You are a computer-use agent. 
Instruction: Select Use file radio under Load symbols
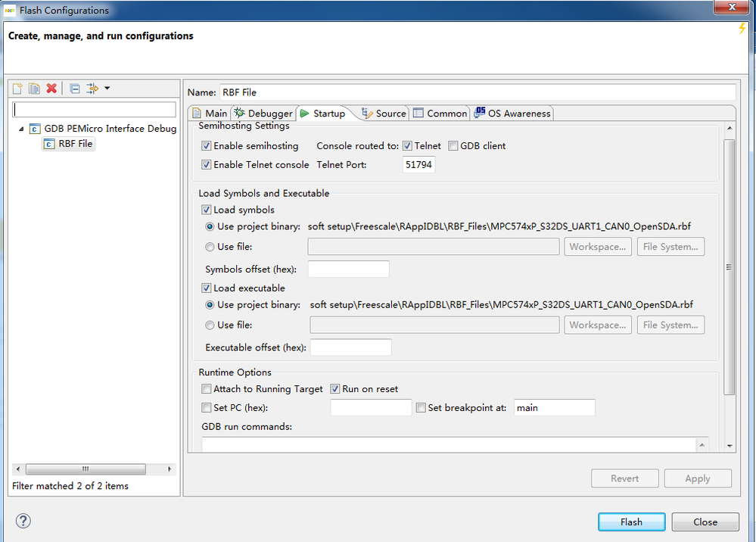[210, 247]
